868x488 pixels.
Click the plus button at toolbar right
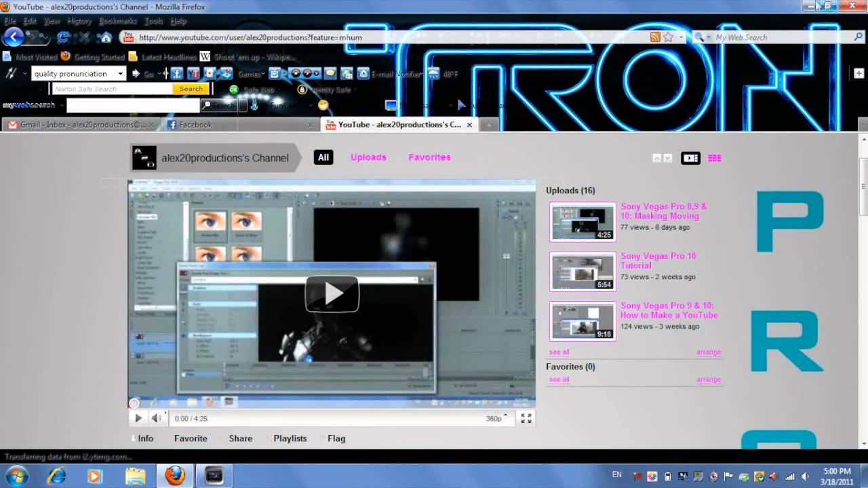click(859, 73)
